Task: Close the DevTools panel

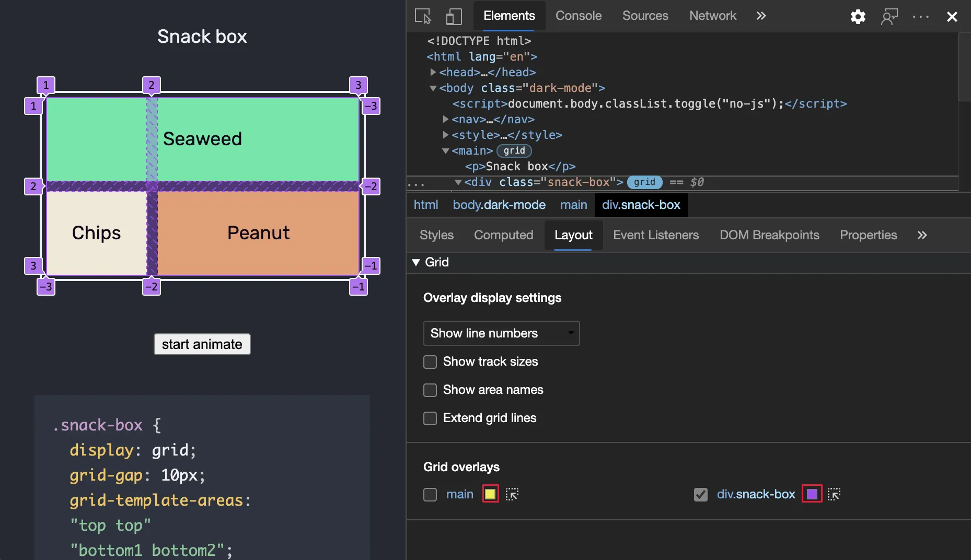Action: point(952,16)
